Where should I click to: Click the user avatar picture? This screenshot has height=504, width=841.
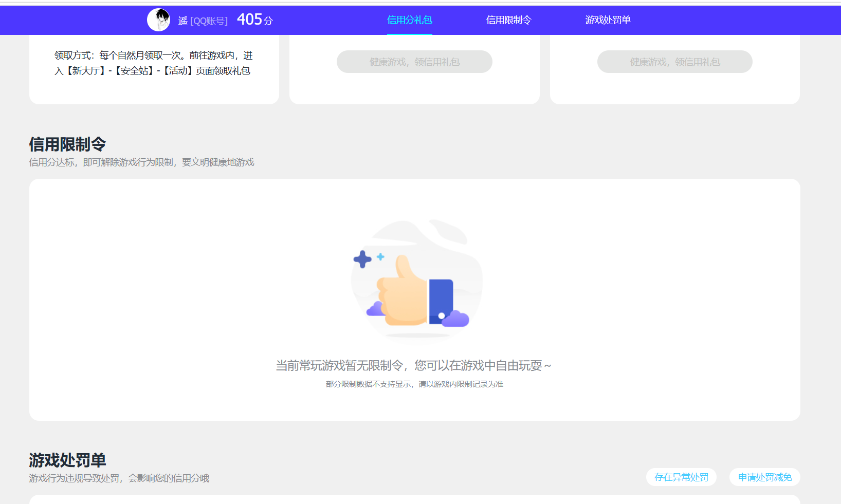coord(158,20)
